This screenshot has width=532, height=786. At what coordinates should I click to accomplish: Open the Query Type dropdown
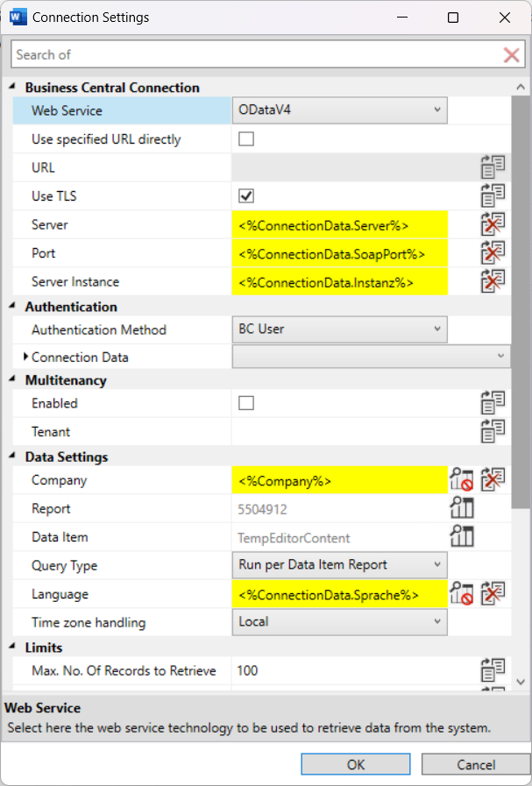(x=339, y=565)
